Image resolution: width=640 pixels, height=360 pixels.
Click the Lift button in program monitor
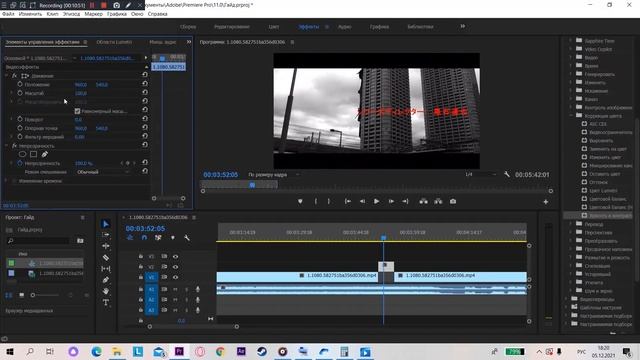click(424, 201)
